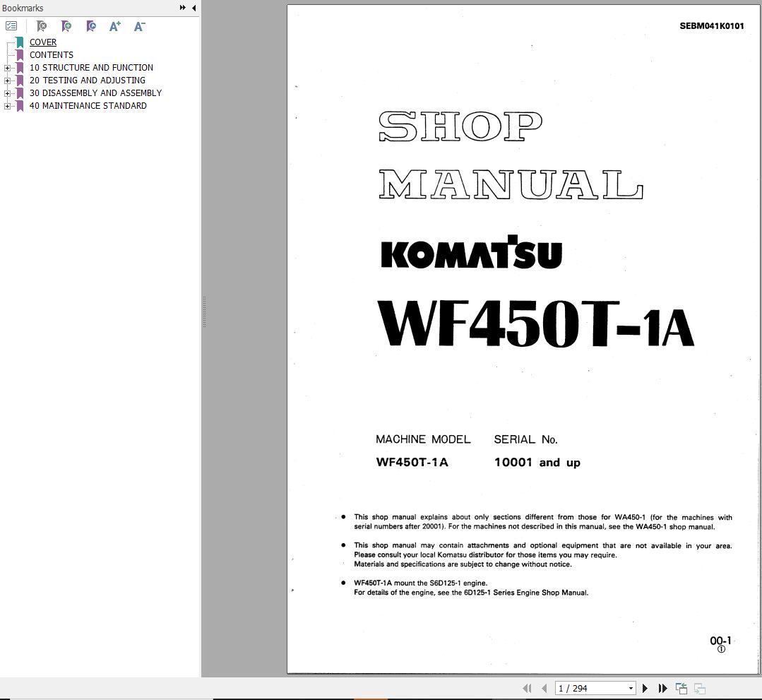
Task: Click the next page arrow button
Action: [645, 687]
